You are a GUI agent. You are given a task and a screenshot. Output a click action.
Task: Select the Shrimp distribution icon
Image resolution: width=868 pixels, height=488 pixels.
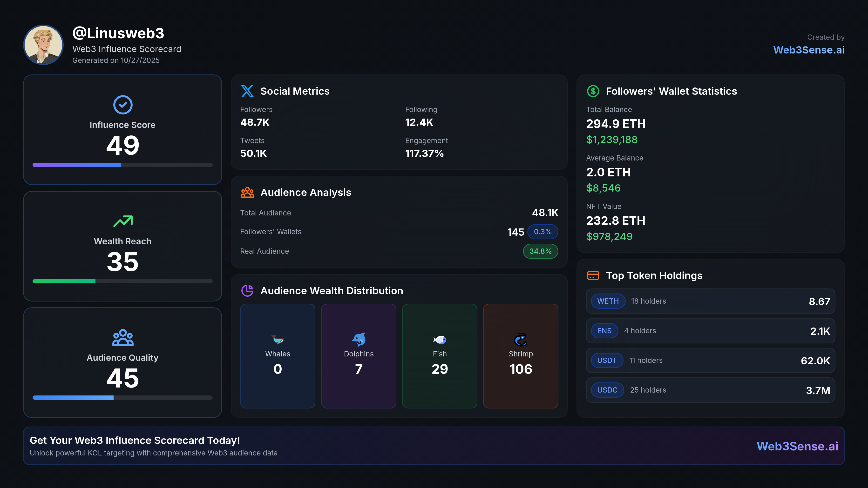pos(520,340)
